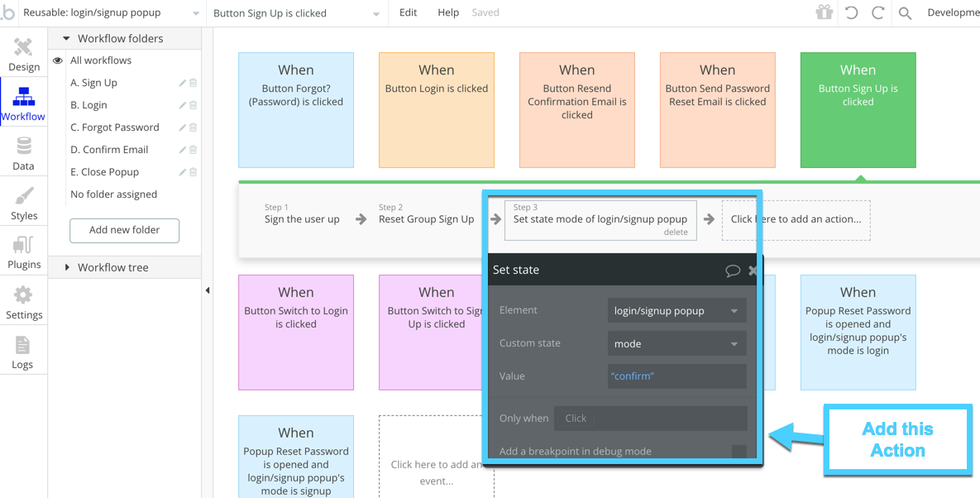The width and height of the screenshot is (980, 498).
Task: Select the C. Forgot Password folder
Action: 115,127
